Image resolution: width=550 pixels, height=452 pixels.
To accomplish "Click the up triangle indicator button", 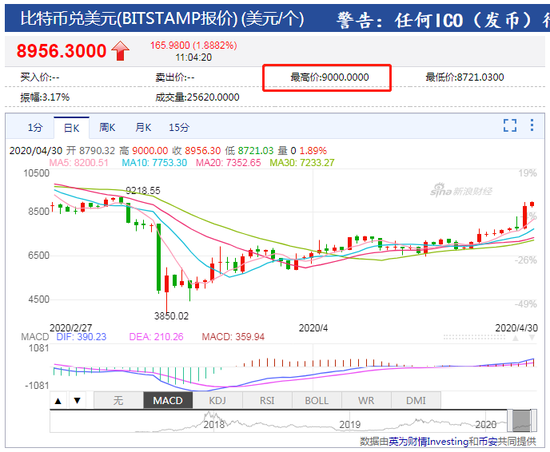I will (58, 400).
